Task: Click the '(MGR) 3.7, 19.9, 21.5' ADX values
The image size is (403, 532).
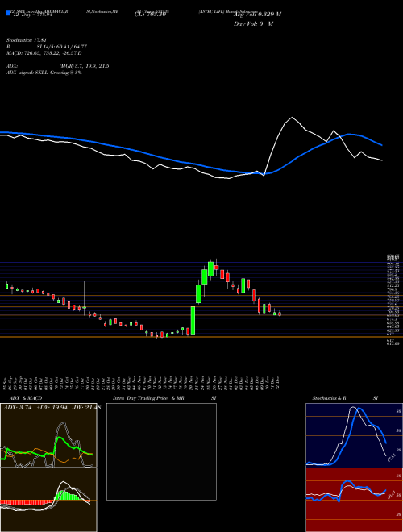Action: coord(84,66)
